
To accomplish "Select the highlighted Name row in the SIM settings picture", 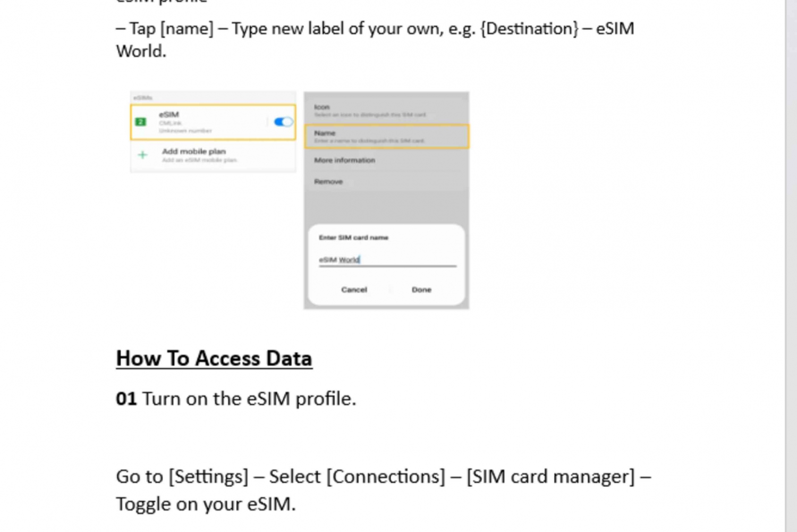I will [x=386, y=136].
